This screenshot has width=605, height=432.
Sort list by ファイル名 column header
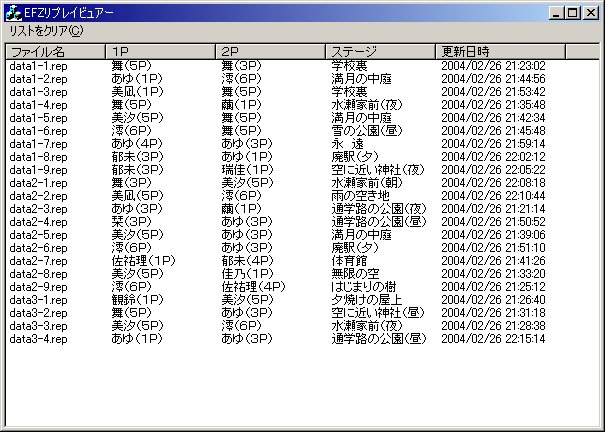click(x=56, y=51)
